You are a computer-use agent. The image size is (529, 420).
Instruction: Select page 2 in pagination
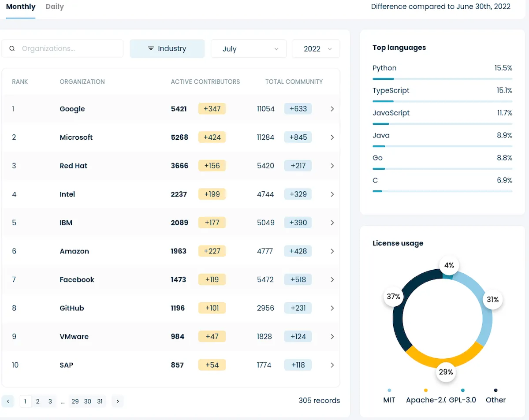[x=37, y=401]
